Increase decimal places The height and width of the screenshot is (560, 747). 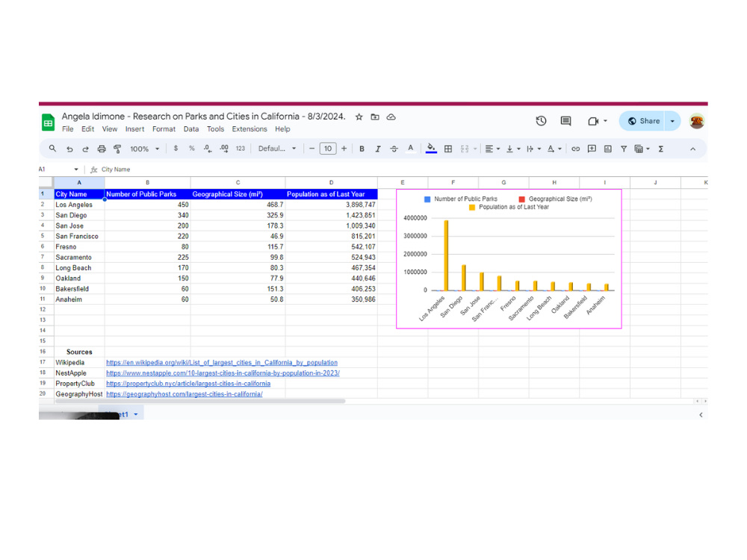pyautogui.click(x=224, y=149)
